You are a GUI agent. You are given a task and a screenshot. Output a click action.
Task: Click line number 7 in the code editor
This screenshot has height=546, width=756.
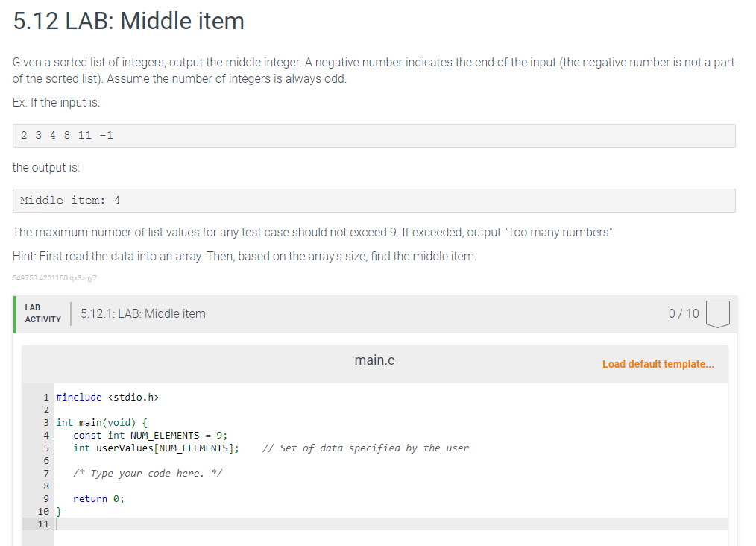45,473
